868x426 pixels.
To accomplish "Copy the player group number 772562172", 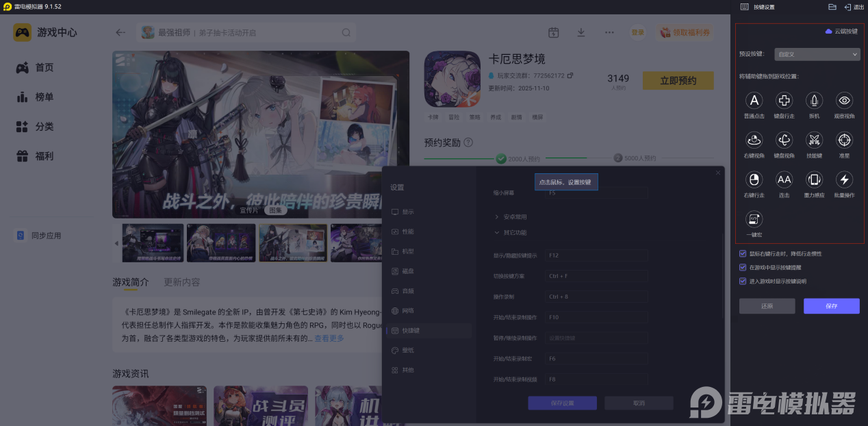I will [570, 75].
